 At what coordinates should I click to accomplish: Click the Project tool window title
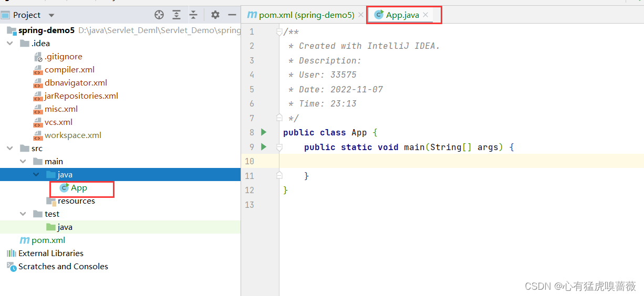(x=27, y=15)
